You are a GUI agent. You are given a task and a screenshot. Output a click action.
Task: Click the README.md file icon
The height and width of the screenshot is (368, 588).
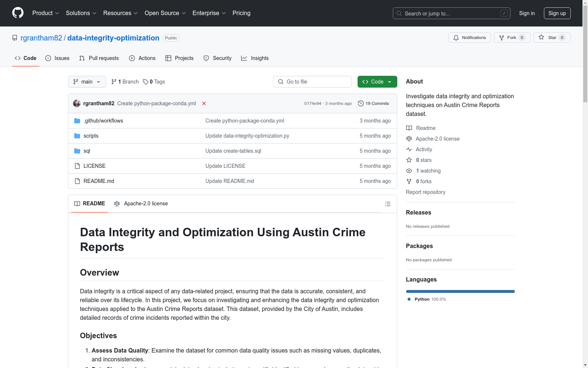77,181
